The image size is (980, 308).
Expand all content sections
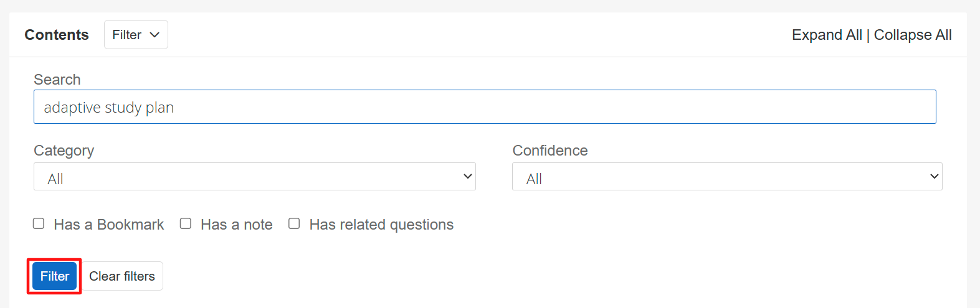tap(827, 35)
